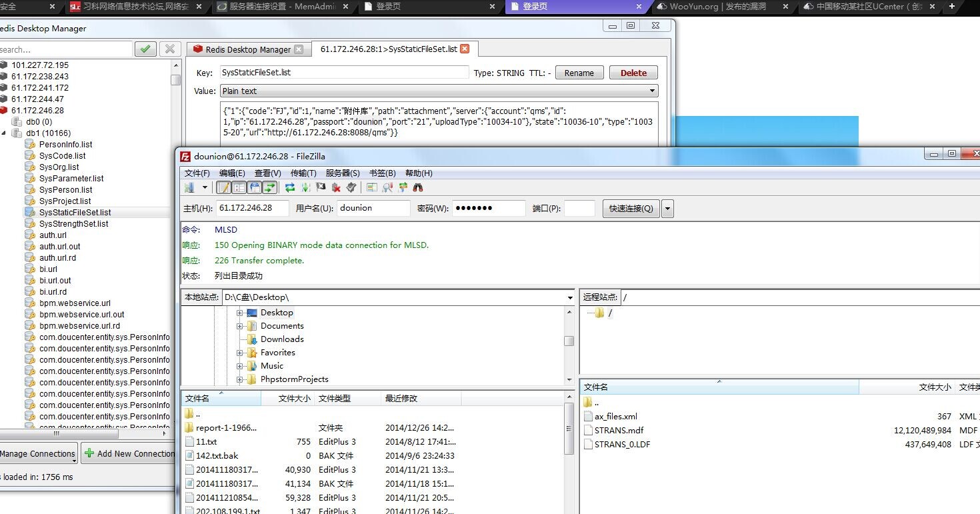Toggle message log display in FileZilla
This screenshot has height=514, width=980.
pos(224,187)
